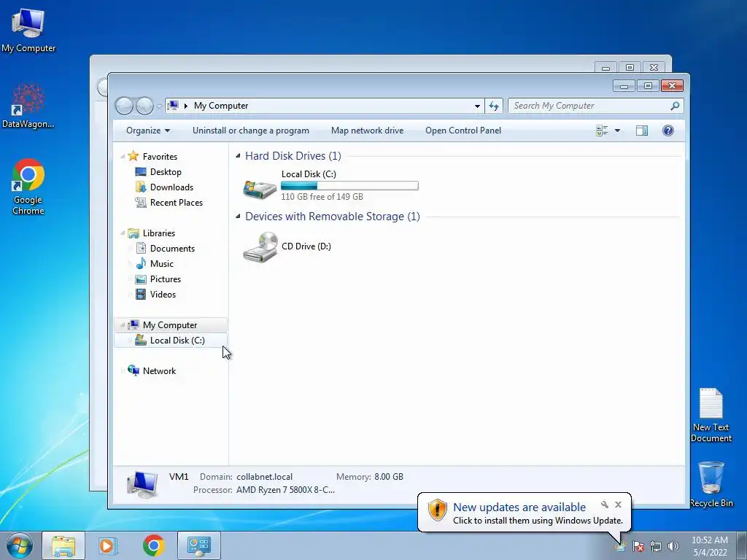Screen dimensions: 747x560
Task: Click Map network drive
Action: [368, 131]
